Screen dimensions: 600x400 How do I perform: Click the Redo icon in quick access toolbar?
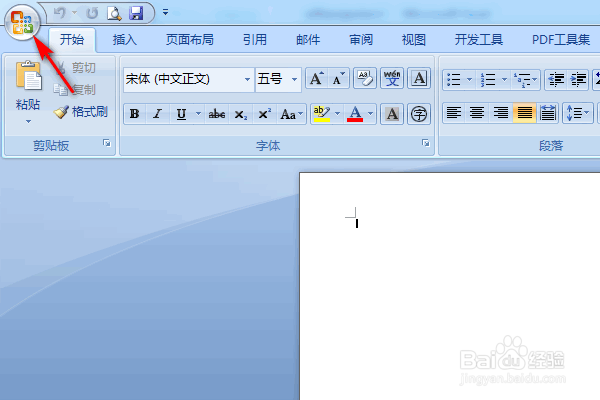[92, 13]
